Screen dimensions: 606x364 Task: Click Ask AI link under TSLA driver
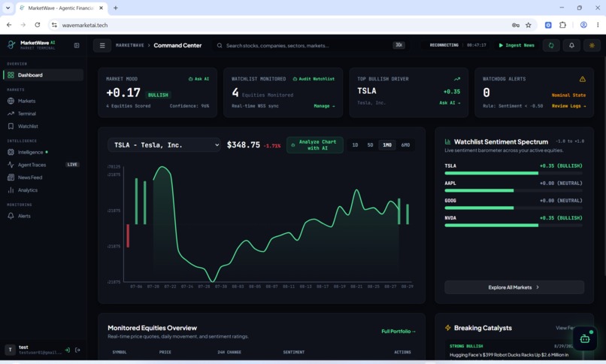point(450,103)
